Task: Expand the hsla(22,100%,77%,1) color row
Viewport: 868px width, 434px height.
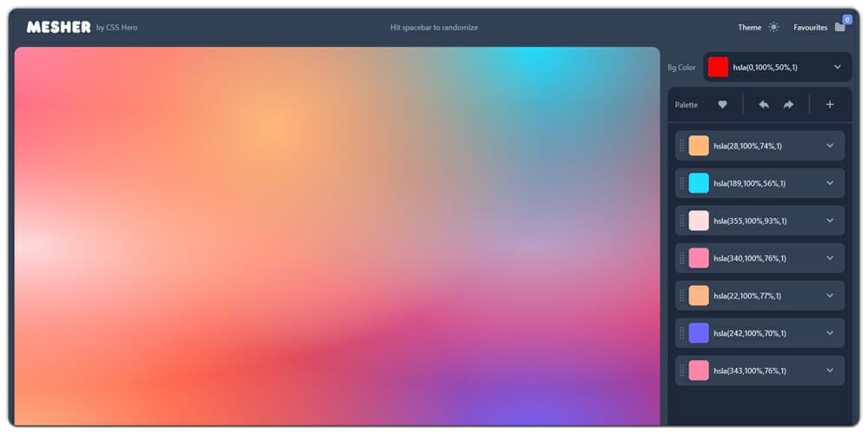Action: pos(830,295)
